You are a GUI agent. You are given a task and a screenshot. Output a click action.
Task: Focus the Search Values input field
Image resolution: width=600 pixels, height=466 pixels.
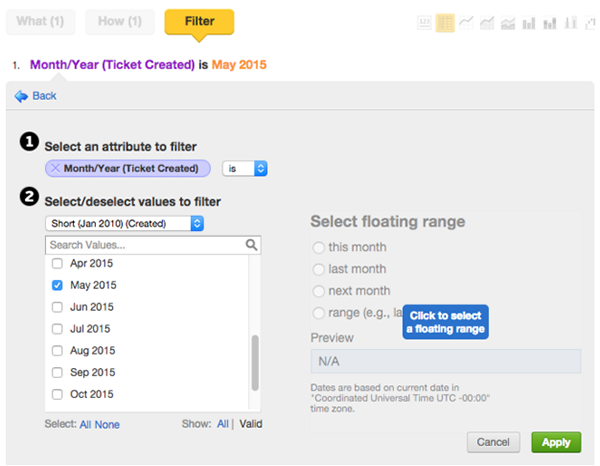pyautogui.click(x=145, y=244)
